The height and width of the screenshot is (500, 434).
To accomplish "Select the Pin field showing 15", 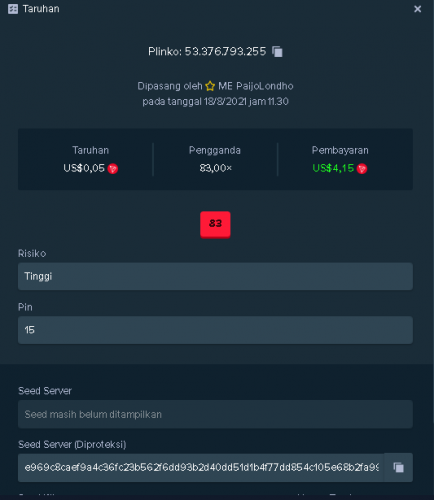I will (x=215, y=330).
